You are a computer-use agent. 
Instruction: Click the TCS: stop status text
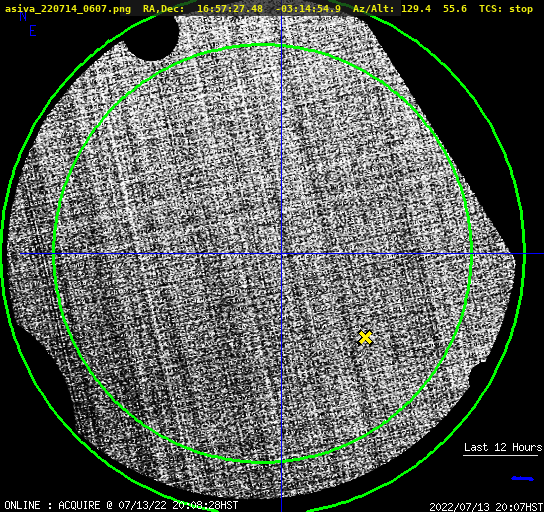(x=506, y=9)
